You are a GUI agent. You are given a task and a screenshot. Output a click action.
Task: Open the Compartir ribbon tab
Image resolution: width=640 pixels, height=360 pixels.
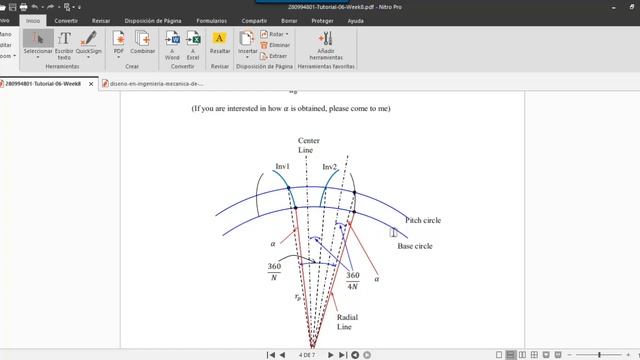click(254, 21)
